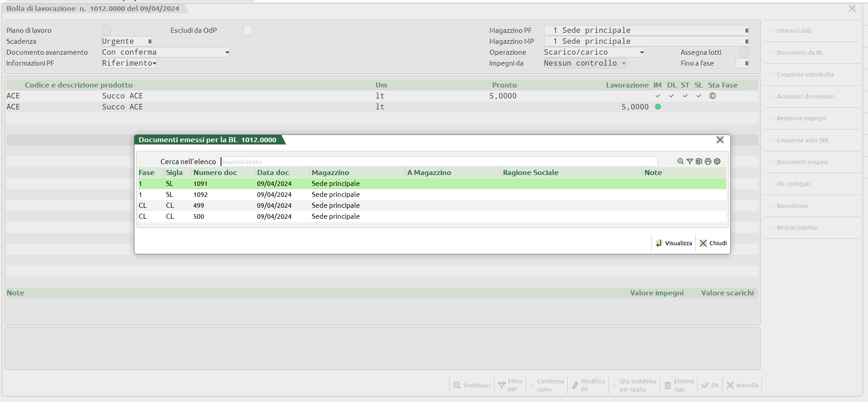Enable the Escludi da OdP checkbox
This screenshot has height=402, width=868.
point(248,31)
